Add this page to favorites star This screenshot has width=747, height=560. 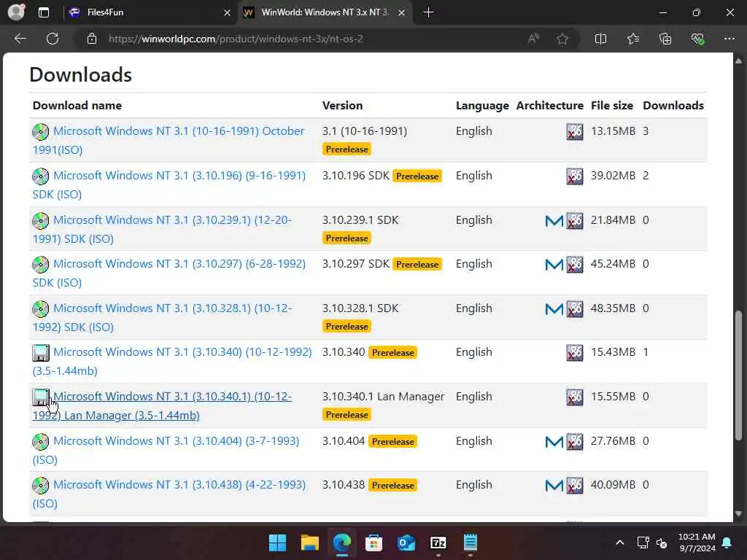pyautogui.click(x=562, y=39)
